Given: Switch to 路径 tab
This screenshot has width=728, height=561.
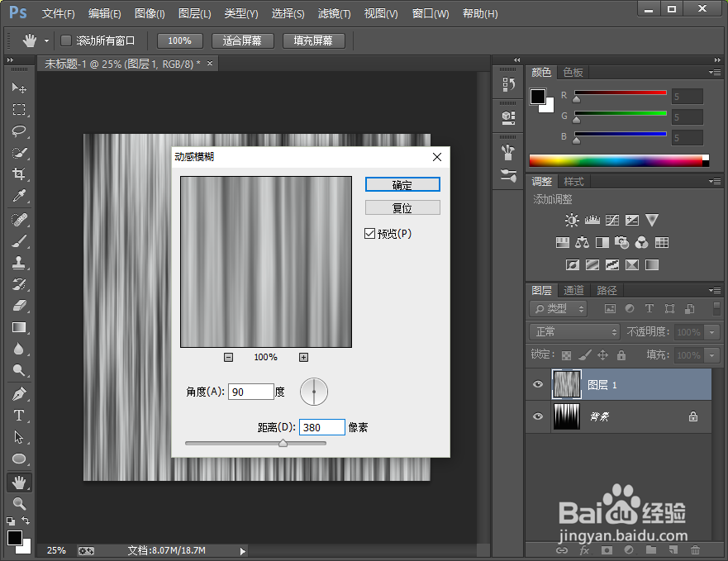Looking at the screenshot, I should [607, 290].
